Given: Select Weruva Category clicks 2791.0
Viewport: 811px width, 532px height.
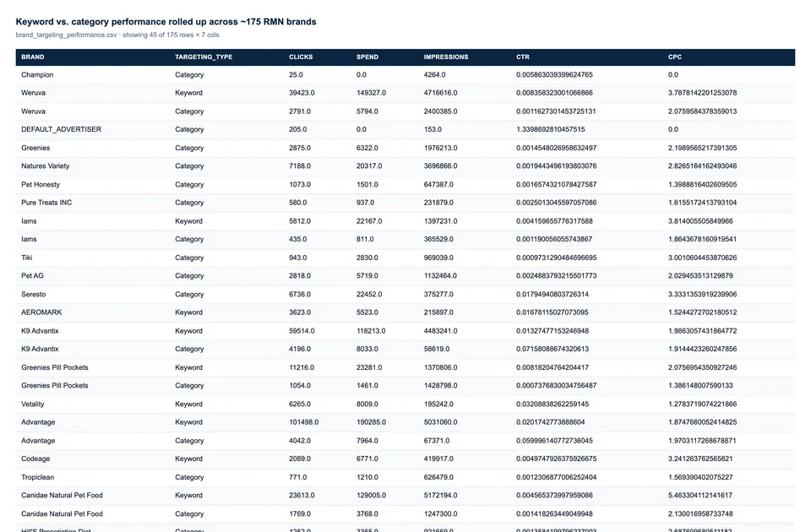Looking at the screenshot, I should pyautogui.click(x=300, y=111).
